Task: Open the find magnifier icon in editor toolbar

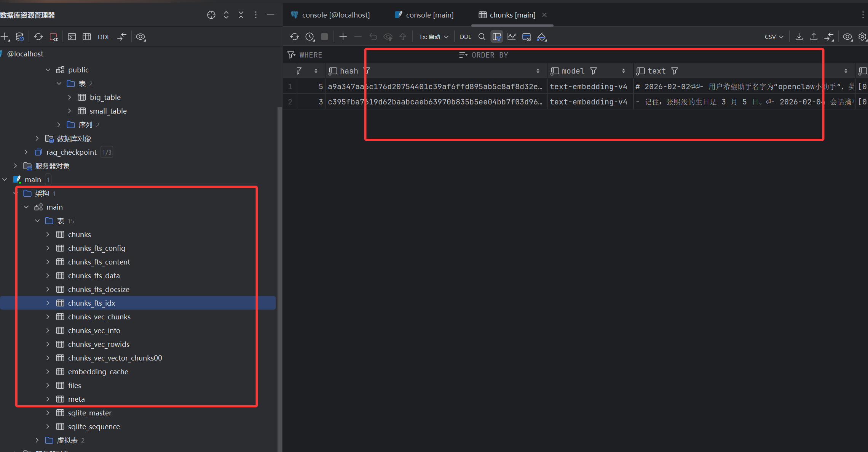Action: [482, 37]
